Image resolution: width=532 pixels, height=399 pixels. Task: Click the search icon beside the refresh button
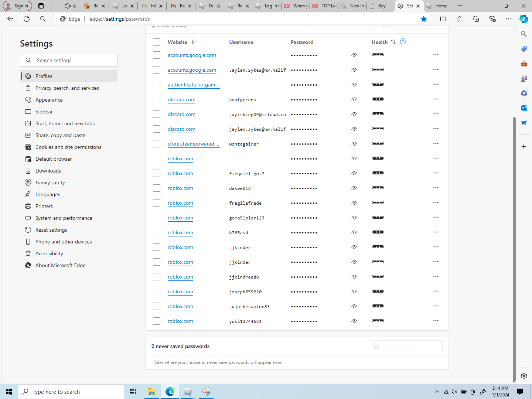click(43, 19)
